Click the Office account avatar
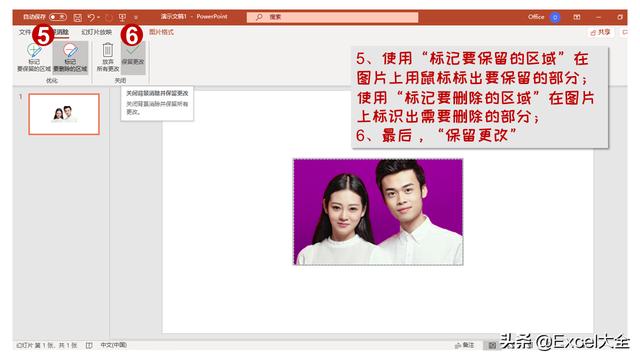Image resolution: width=640 pixels, height=360 pixels. coord(555,17)
